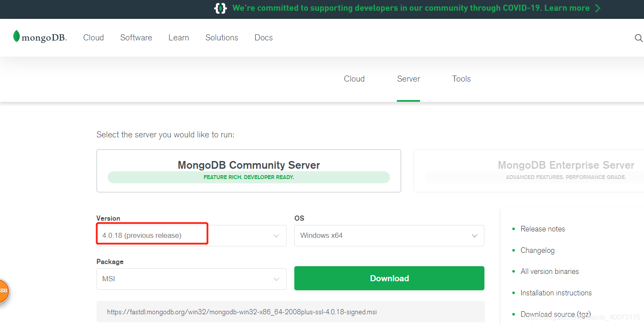Open the All version binaries link

click(550, 271)
